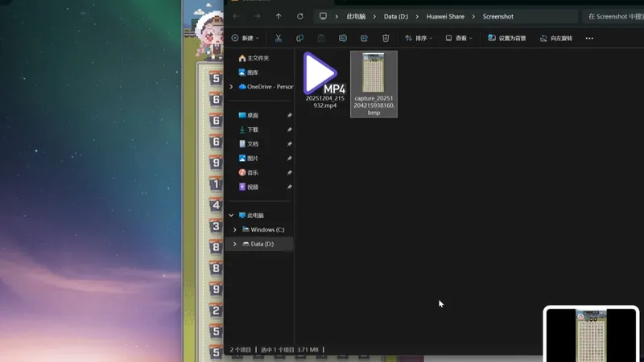Expand the Data (D:) drive node
The image size is (644, 362).
[x=235, y=245]
